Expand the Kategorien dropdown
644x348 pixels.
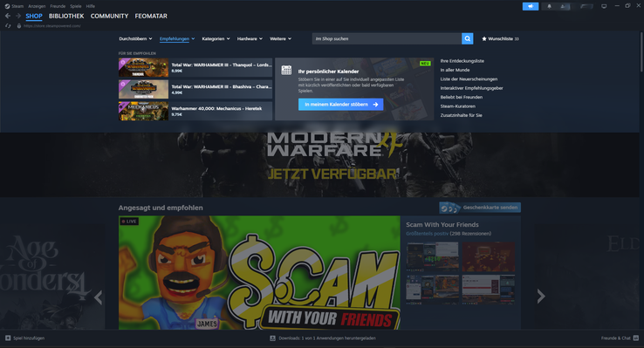click(216, 38)
